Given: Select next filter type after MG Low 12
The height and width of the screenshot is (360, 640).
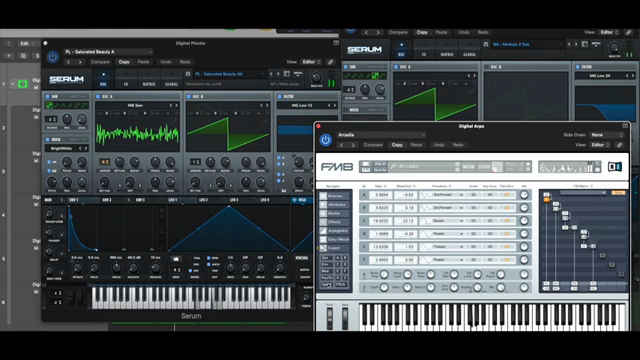Looking at the screenshot, I should click(x=335, y=105).
